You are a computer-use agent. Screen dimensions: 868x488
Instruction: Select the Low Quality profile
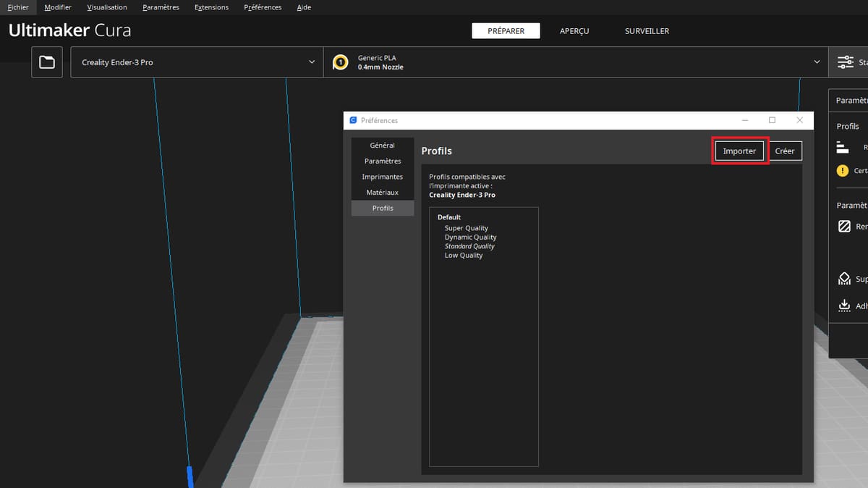click(x=464, y=256)
